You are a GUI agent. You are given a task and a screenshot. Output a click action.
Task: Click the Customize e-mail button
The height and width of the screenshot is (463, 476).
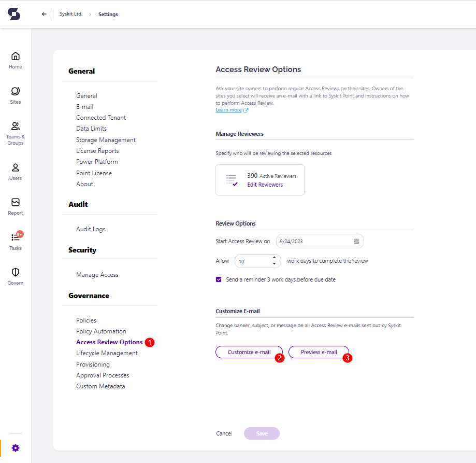point(249,352)
